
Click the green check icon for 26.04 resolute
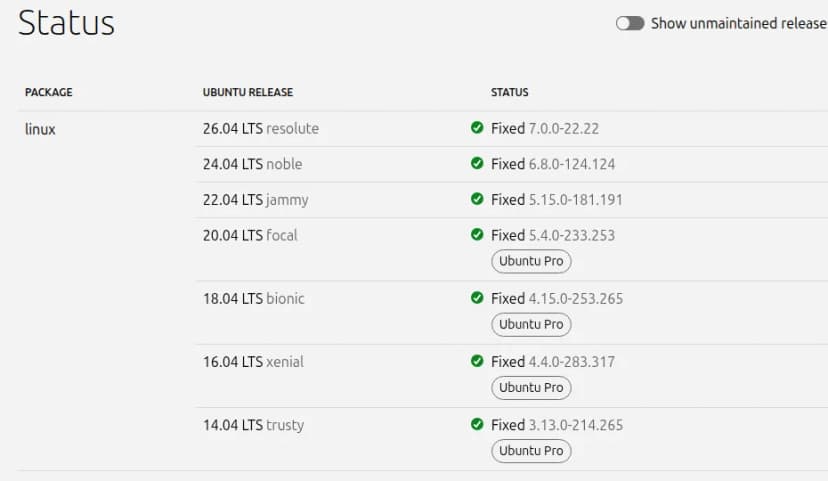pos(477,128)
